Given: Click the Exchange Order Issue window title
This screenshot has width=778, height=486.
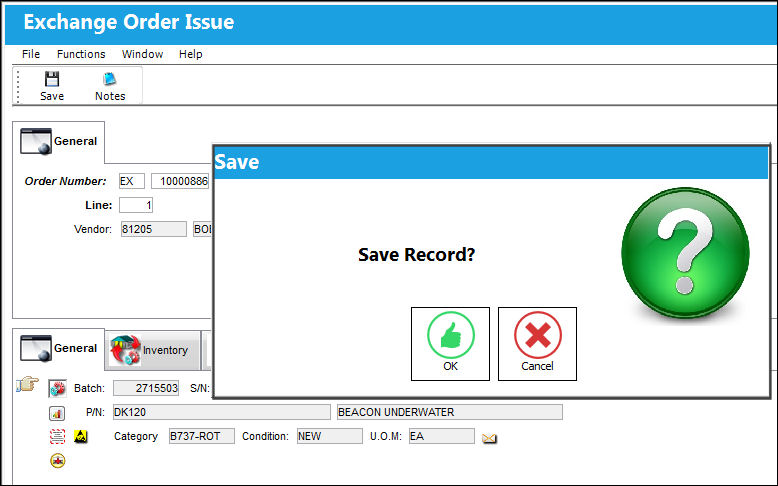Looking at the screenshot, I should coord(129,22).
